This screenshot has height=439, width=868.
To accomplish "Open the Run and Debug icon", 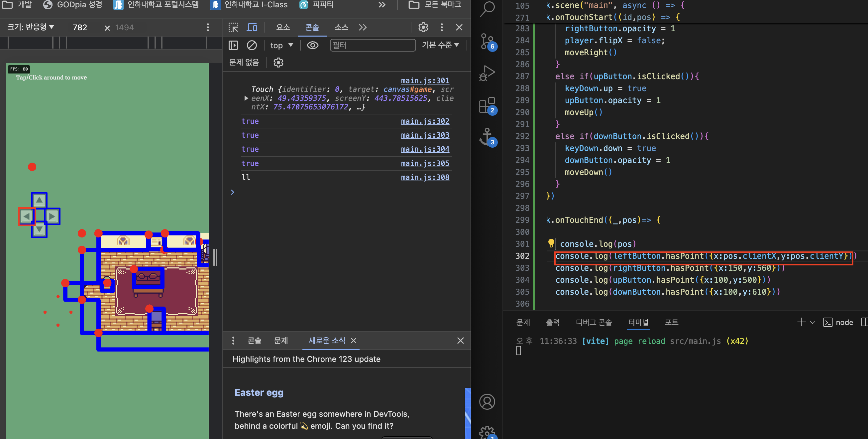I will click(487, 73).
